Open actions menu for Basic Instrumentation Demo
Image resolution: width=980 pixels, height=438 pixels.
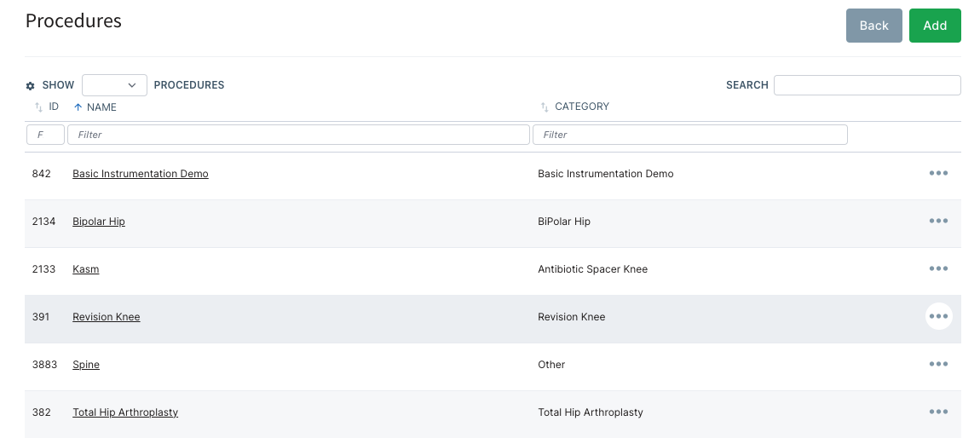(938, 173)
